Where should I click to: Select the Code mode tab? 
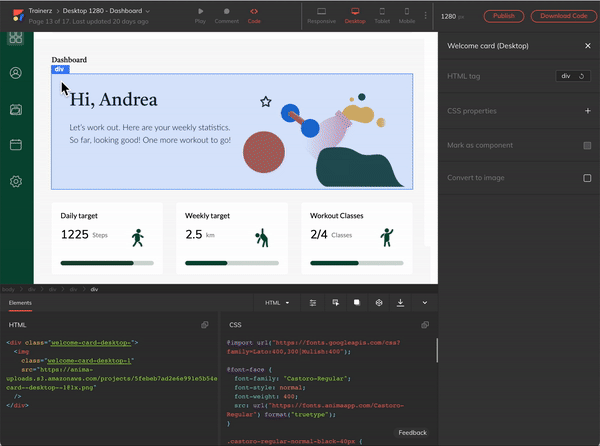coord(254,13)
